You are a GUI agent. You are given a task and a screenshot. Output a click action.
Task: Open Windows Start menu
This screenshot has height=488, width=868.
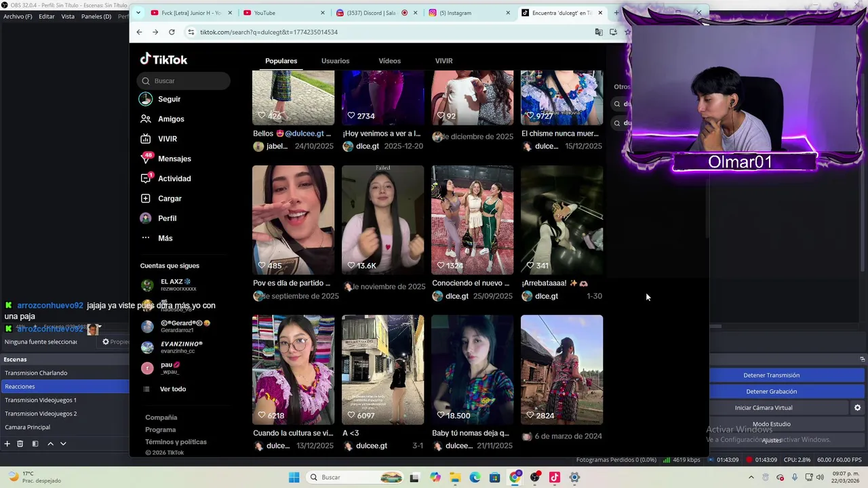(294, 477)
